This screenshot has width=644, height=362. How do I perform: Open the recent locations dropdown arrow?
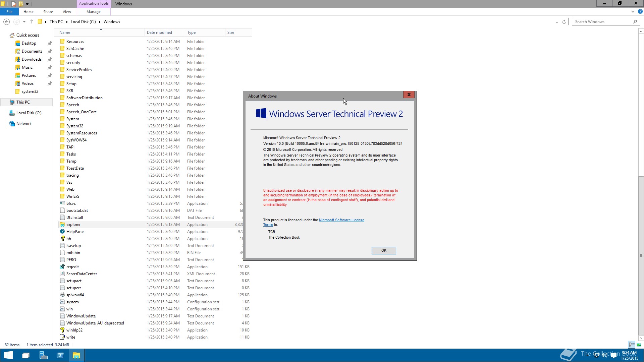24,22
